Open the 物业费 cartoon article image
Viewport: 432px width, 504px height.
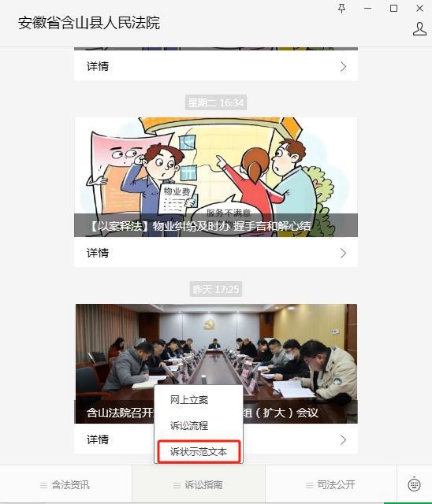[x=216, y=177]
